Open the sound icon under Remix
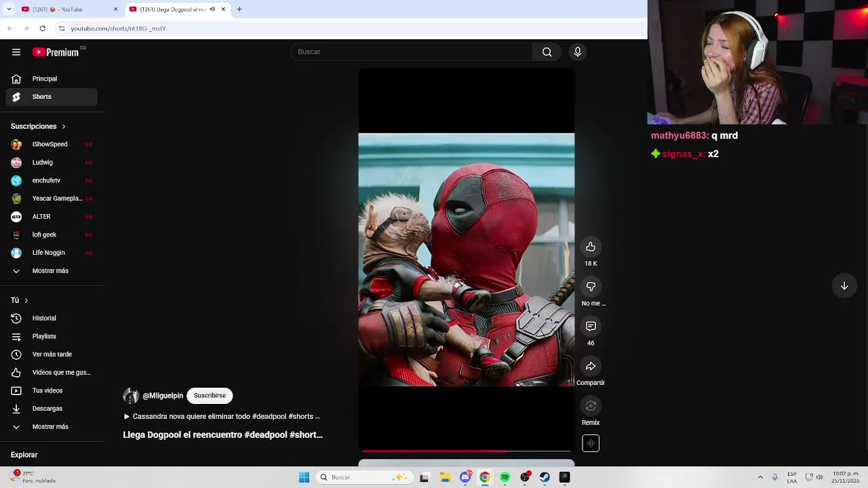The width and height of the screenshot is (868, 488). (591, 443)
